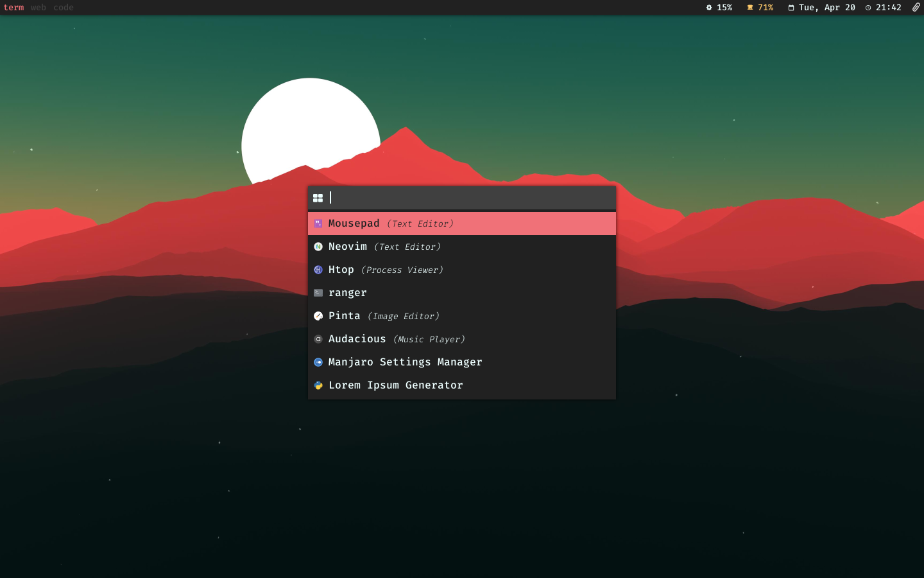Click the Manjaro Settings Manager icon
Image resolution: width=924 pixels, height=578 pixels.
(x=318, y=362)
